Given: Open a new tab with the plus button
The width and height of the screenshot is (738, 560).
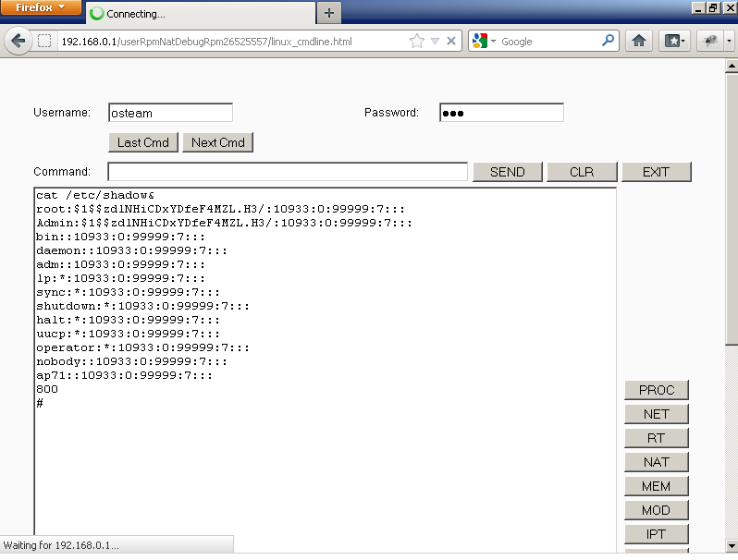Looking at the screenshot, I should pyautogui.click(x=328, y=13).
